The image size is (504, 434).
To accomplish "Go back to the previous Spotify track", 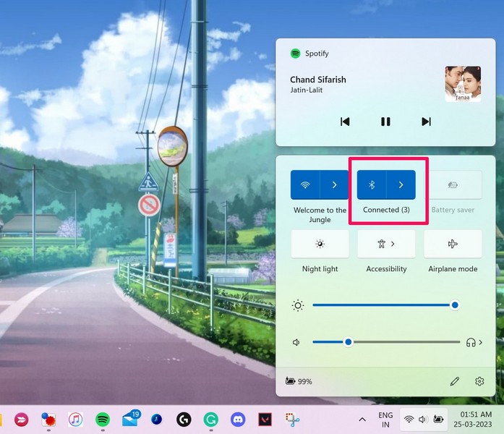I will pos(345,122).
